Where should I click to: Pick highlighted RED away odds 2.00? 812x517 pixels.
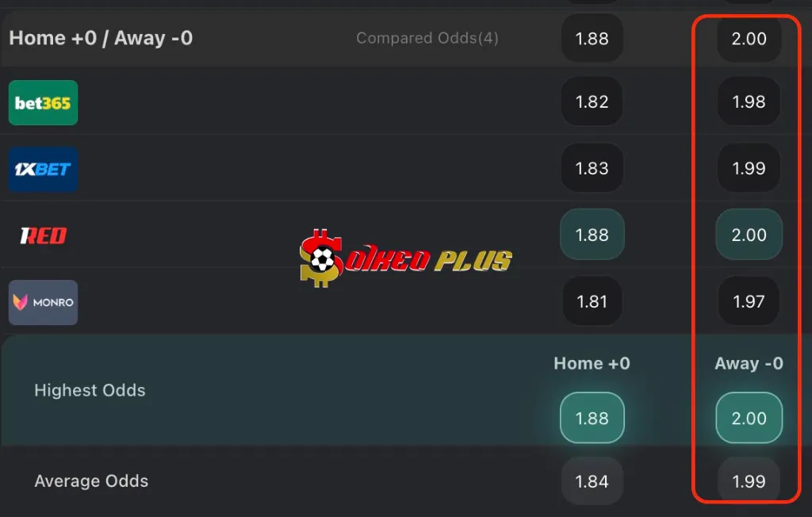[749, 236]
